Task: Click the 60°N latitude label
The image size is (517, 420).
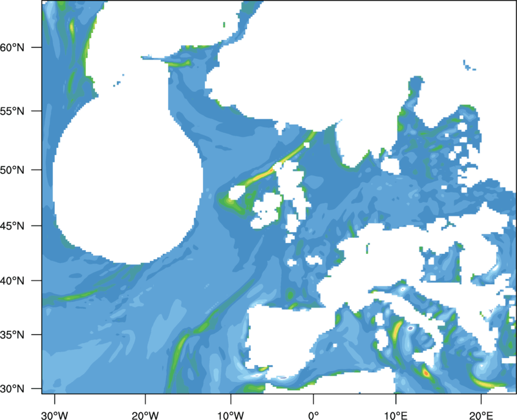Action: [12, 47]
